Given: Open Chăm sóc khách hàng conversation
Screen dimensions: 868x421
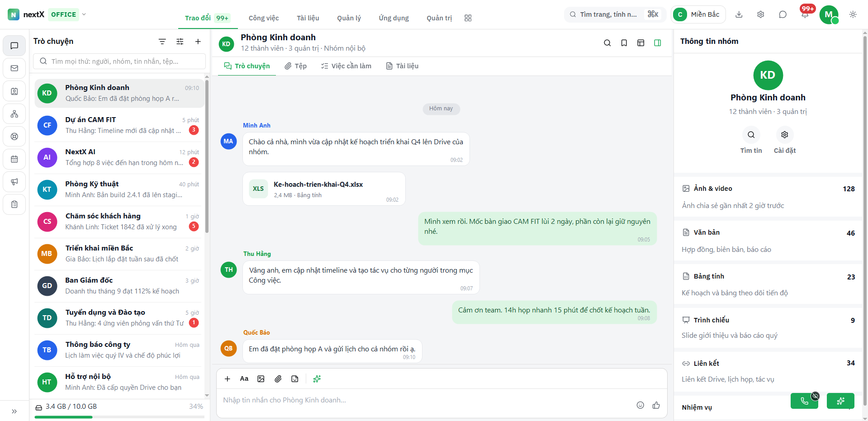Looking at the screenshot, I should pos(119,222).
